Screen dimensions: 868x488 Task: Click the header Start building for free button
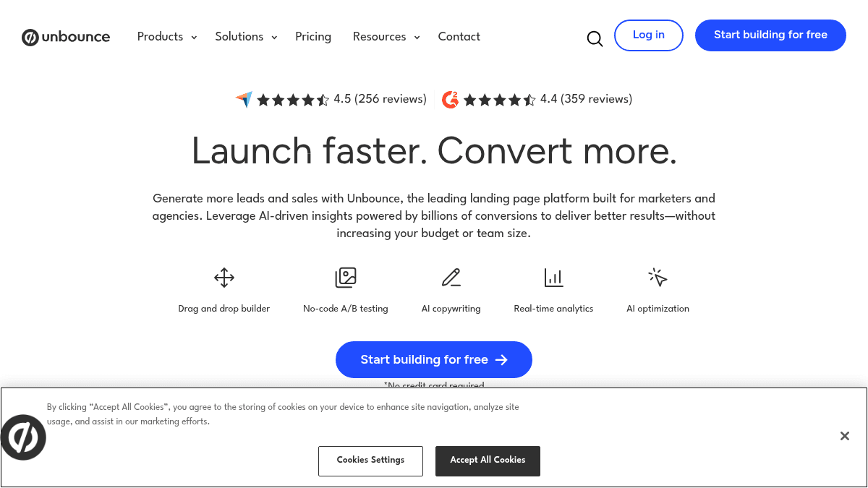pos(770,35)
